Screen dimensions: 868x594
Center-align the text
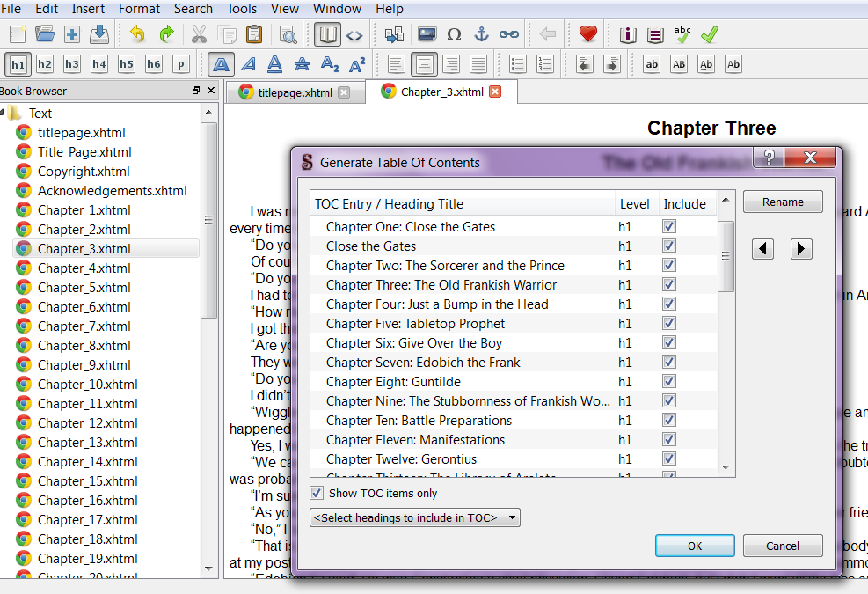click(x=424, y=64)
